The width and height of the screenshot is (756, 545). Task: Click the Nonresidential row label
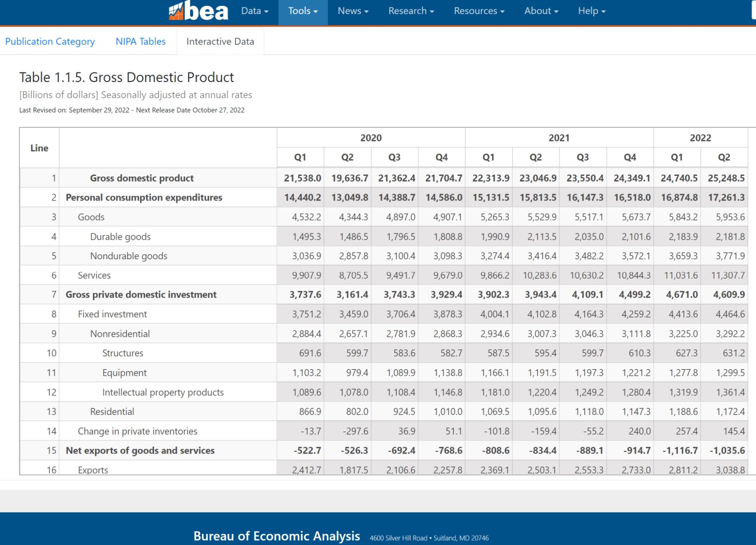(x=120, y=334)
